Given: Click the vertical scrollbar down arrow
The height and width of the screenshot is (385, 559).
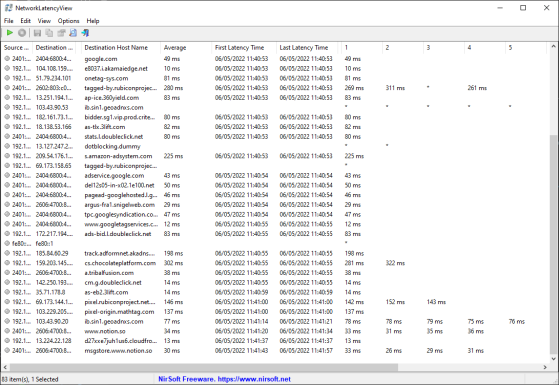Looking at the screenshot, I should [553, 359].
